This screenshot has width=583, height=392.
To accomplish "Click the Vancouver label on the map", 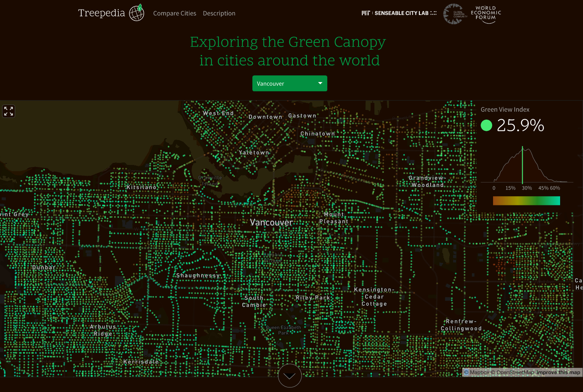I will tap(272, 222).
